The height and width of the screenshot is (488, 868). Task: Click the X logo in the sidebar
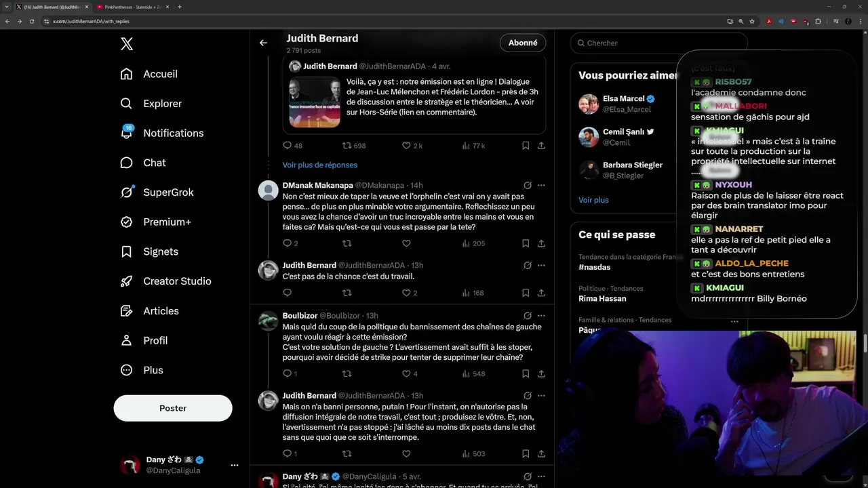coord(127,44)
